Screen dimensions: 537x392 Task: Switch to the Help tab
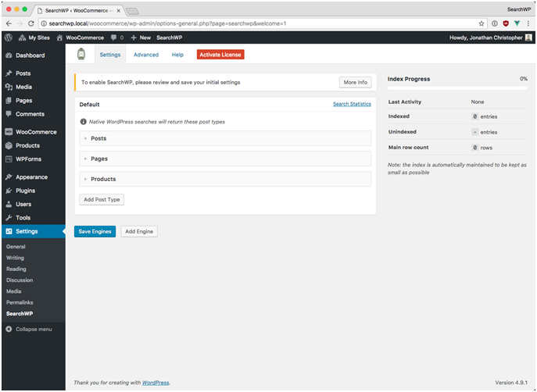[177, 55]
